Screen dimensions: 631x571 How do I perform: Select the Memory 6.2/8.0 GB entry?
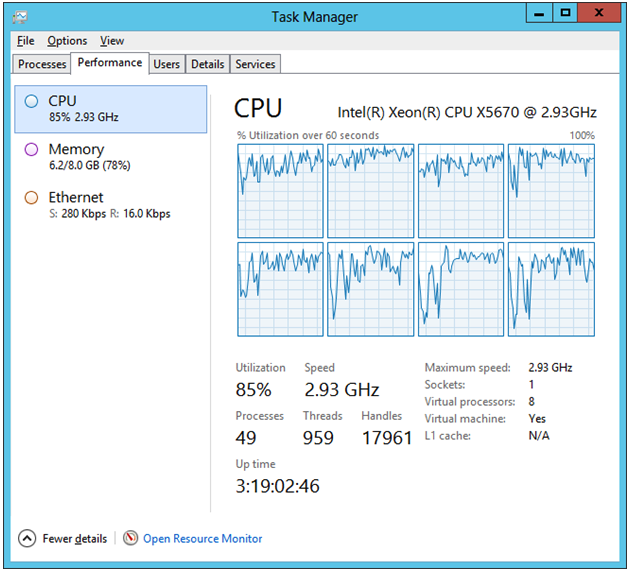tap(111, 157)
